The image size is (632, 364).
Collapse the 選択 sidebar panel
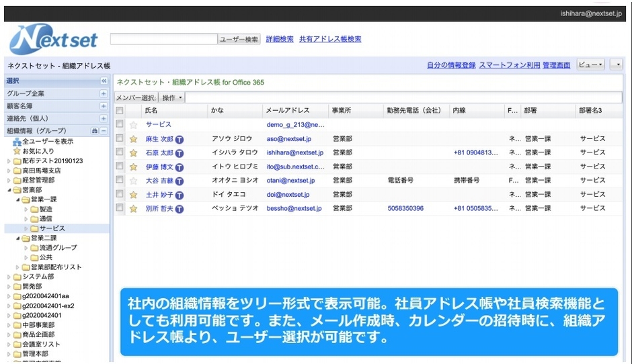[x=104, y=81]
